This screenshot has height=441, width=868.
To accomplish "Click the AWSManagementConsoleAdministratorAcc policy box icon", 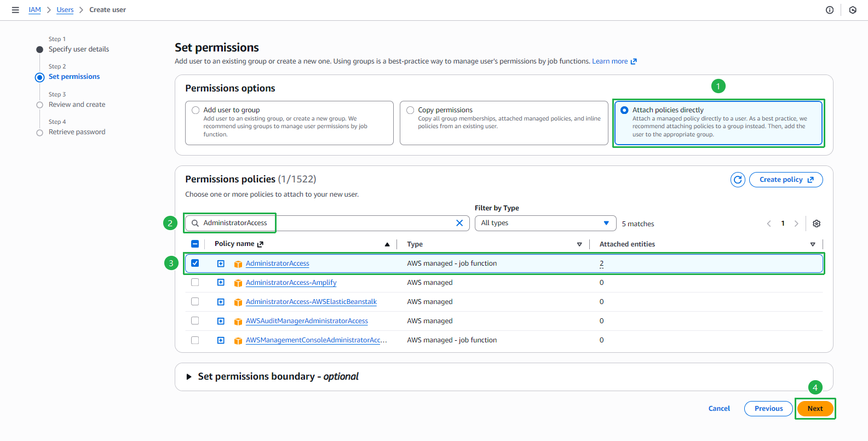I will click(238, 341).
